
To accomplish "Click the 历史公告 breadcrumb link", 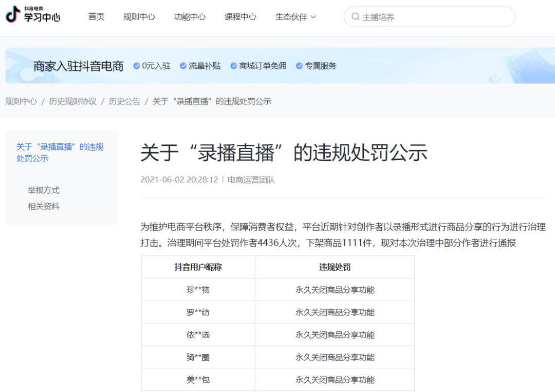I will pyautogui.click(x=123, y=101).
